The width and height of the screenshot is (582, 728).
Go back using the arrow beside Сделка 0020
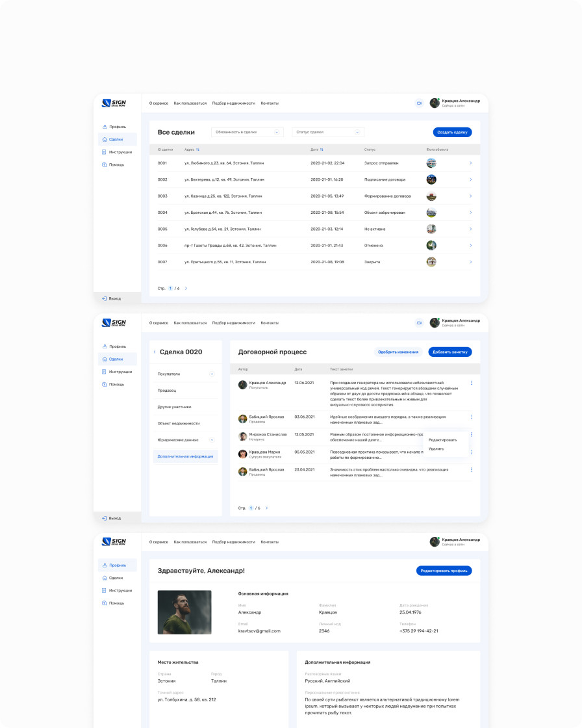[155, 352]
